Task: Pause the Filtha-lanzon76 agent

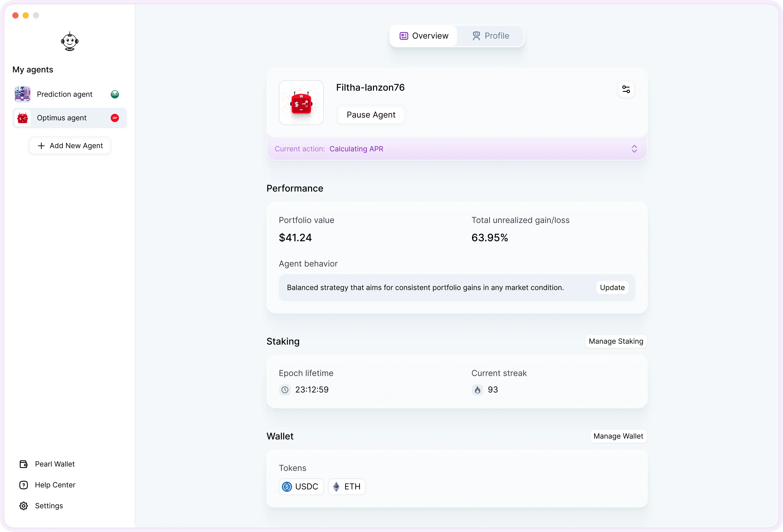Action: 371,115
